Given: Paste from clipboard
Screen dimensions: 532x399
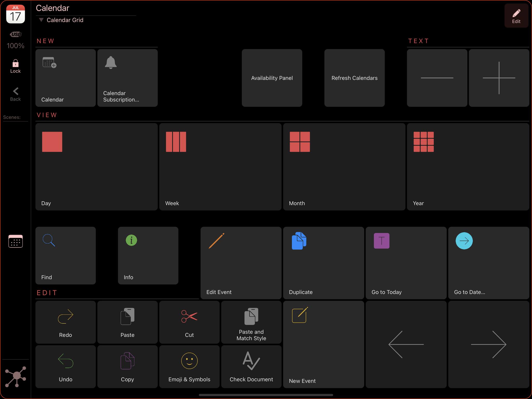Looking at the screenshot, I should (127, 322).
